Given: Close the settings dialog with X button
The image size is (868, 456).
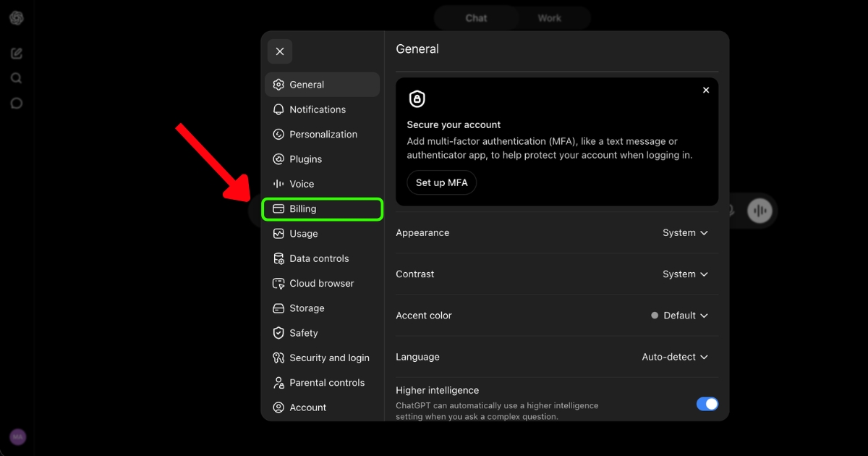Looking at the screenshot, I should point(280,51).
